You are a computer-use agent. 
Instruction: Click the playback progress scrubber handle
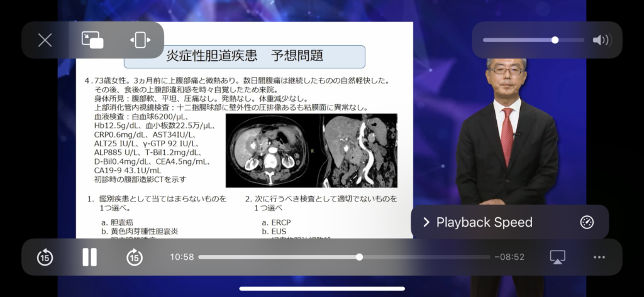coord(359,257)
